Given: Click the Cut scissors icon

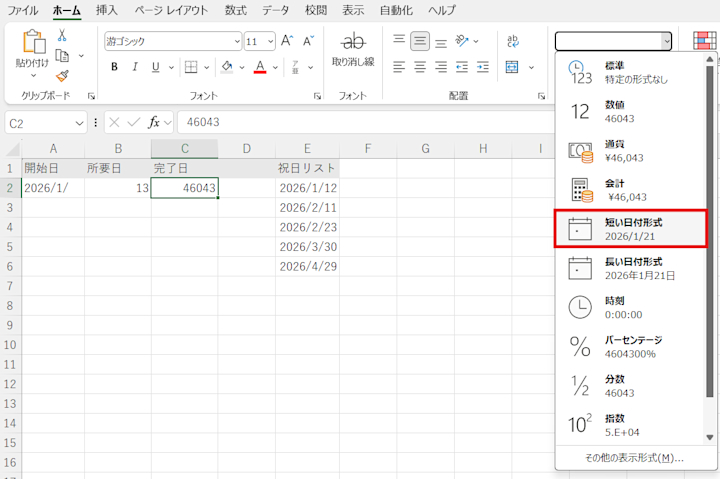Looking at the screenshot, I should (62, 35).
